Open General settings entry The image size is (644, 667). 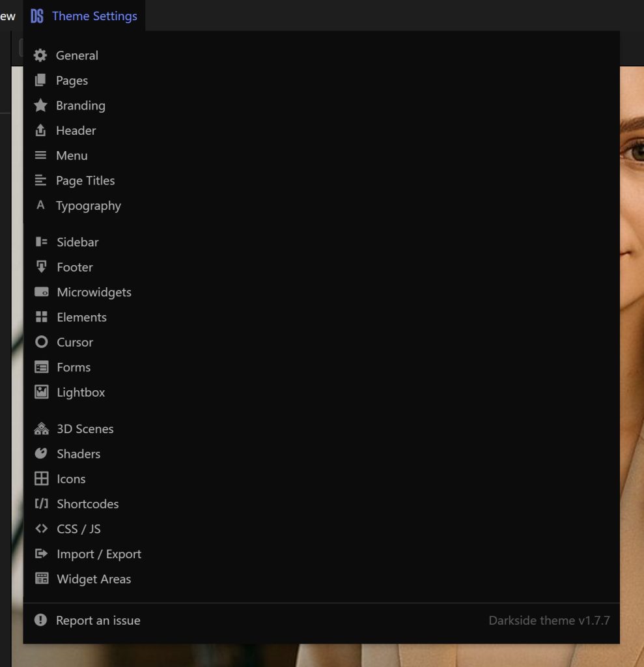(77, 55)
